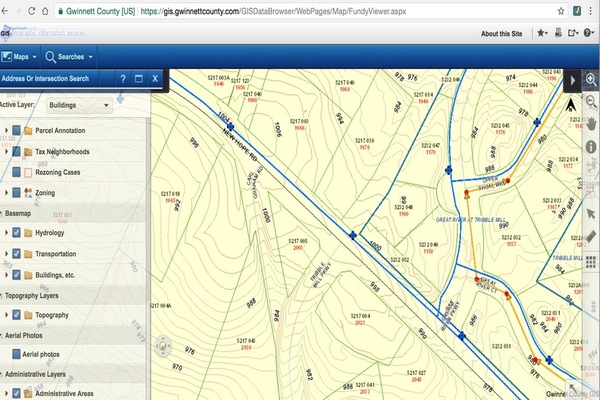Expand the Parcel Annotation layer group
This screenshot has height=400, width=600.
(x=7, y=131)
